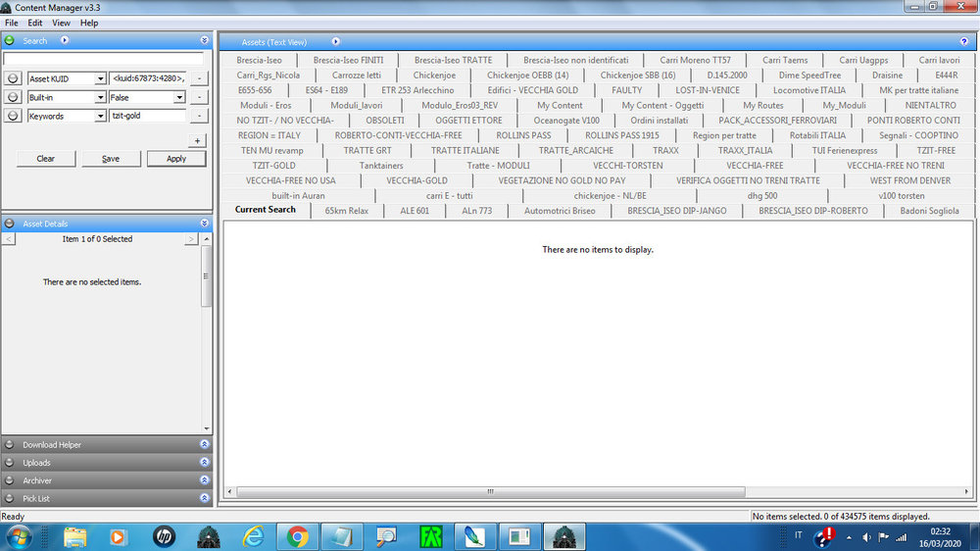Open the VECCHIA-GOLD tab

(416, 180)
